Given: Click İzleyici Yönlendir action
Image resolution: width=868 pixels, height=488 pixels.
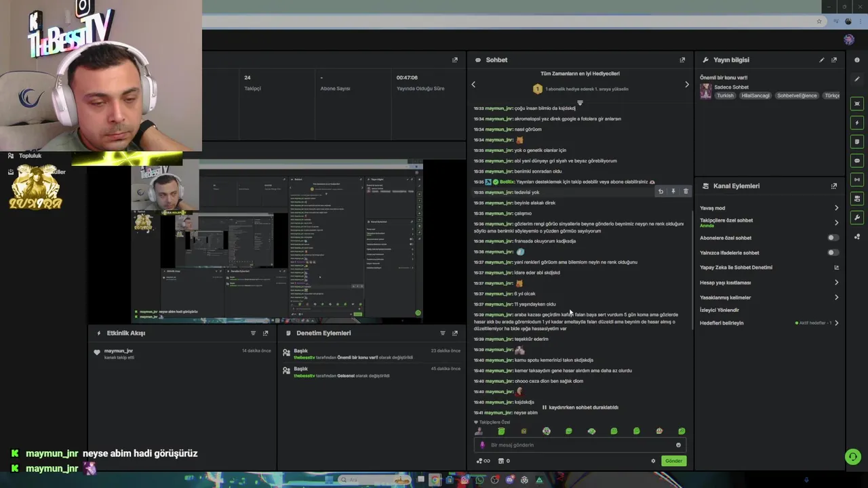Looking at the screenshot, I should (x=719, y=310).
